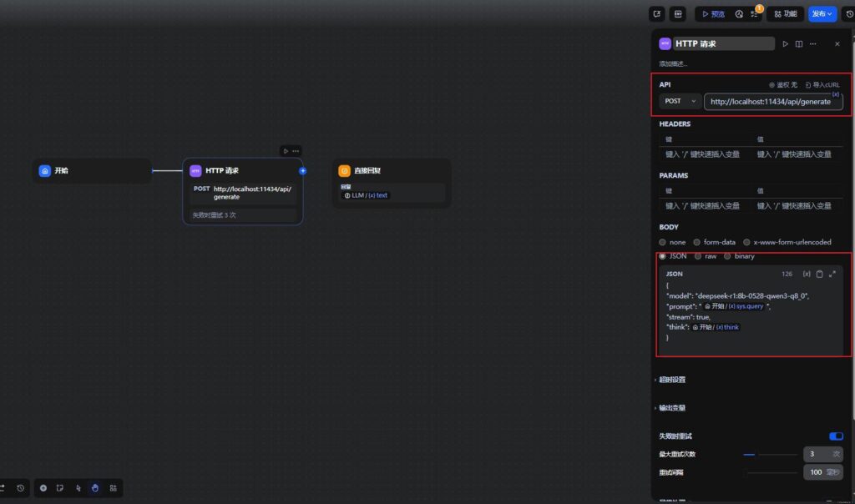Click the 导入cURL link

pos(823,84)
